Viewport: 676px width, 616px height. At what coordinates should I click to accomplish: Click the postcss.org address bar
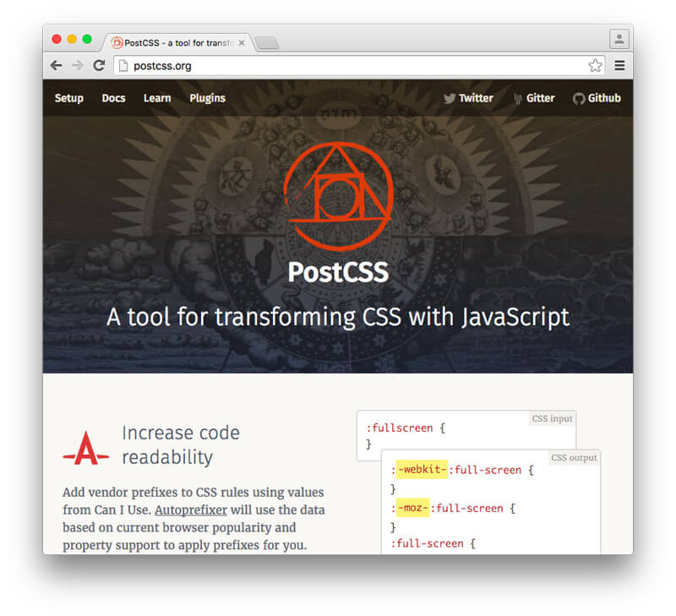(x=338, y=65)
